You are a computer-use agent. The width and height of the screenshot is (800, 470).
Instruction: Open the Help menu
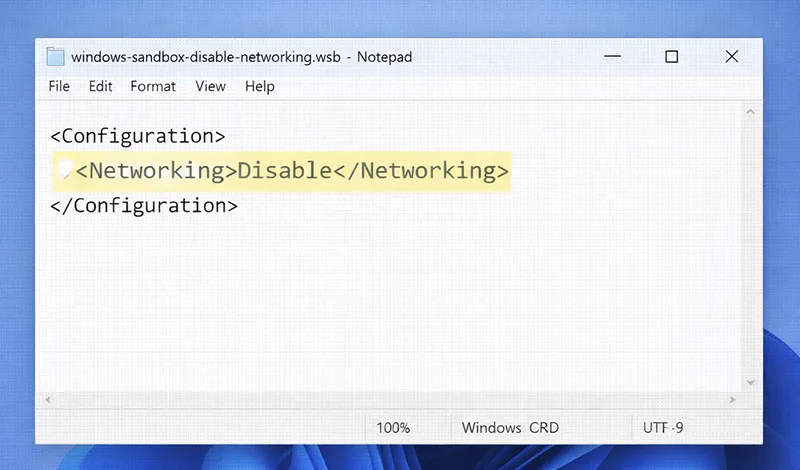click(x=260, y=86)
